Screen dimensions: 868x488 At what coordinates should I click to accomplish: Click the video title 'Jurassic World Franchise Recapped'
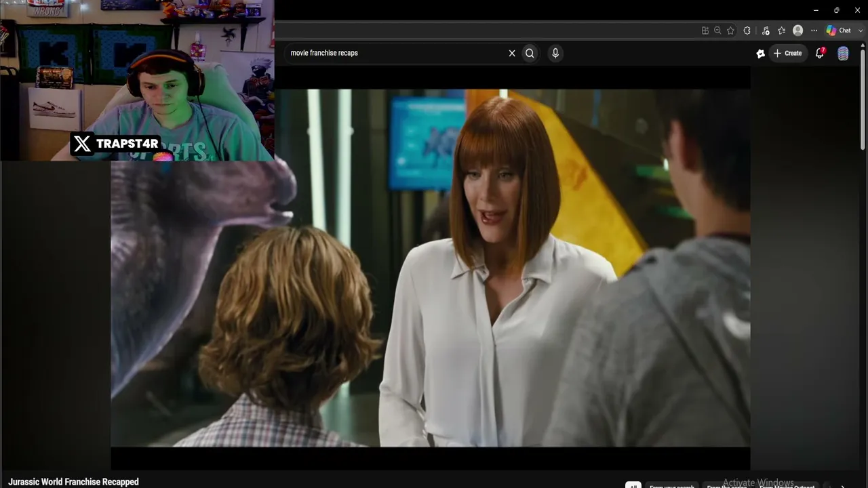(x=73, y=482)
